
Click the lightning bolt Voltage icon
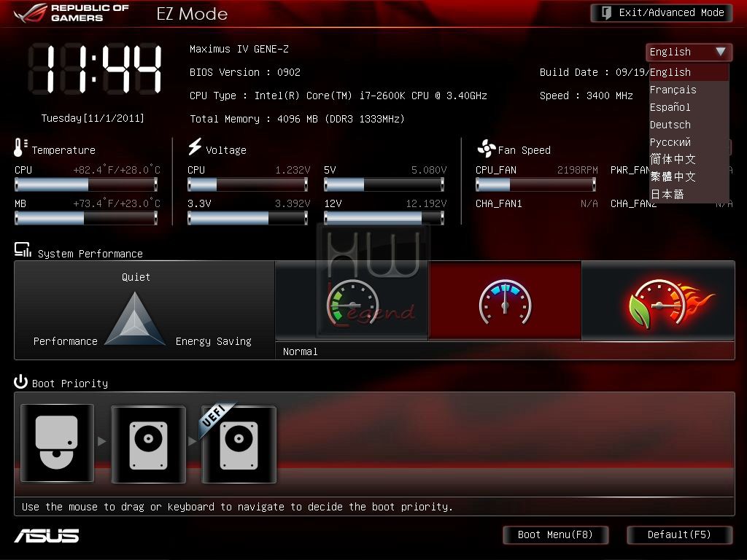(x=195, y=147)
